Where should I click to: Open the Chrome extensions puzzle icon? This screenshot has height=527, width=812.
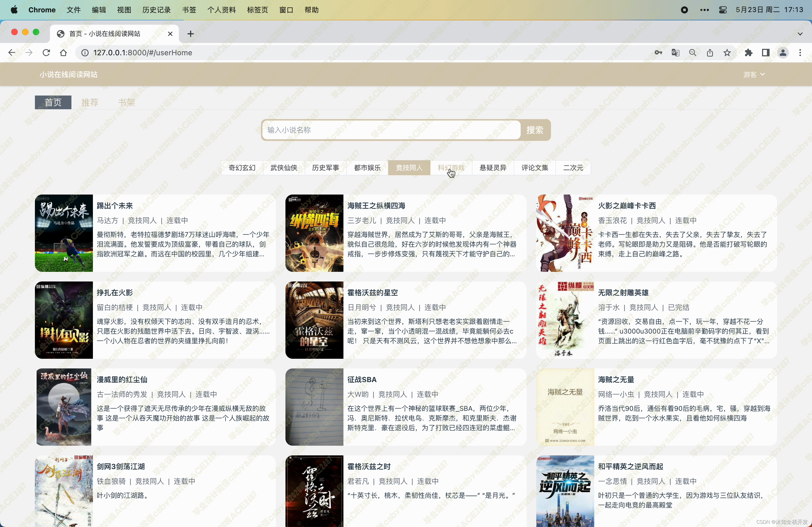click(x=749, y=53)
